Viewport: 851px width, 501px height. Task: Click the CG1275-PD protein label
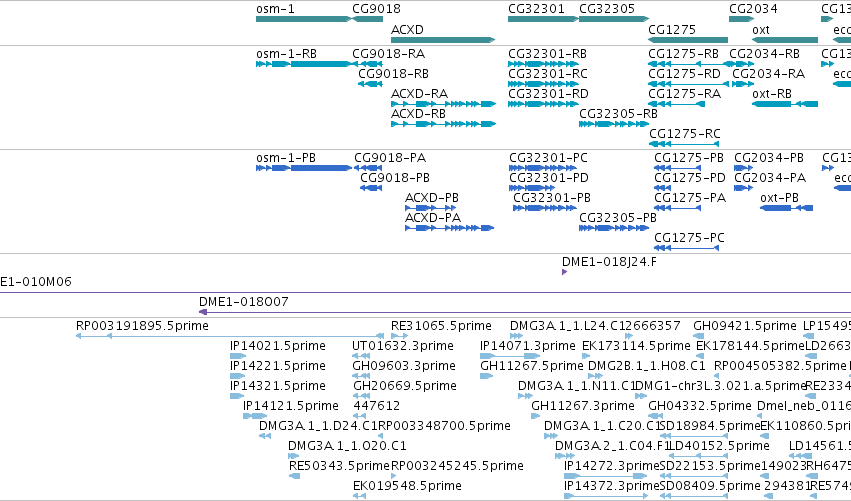point(690,178)
